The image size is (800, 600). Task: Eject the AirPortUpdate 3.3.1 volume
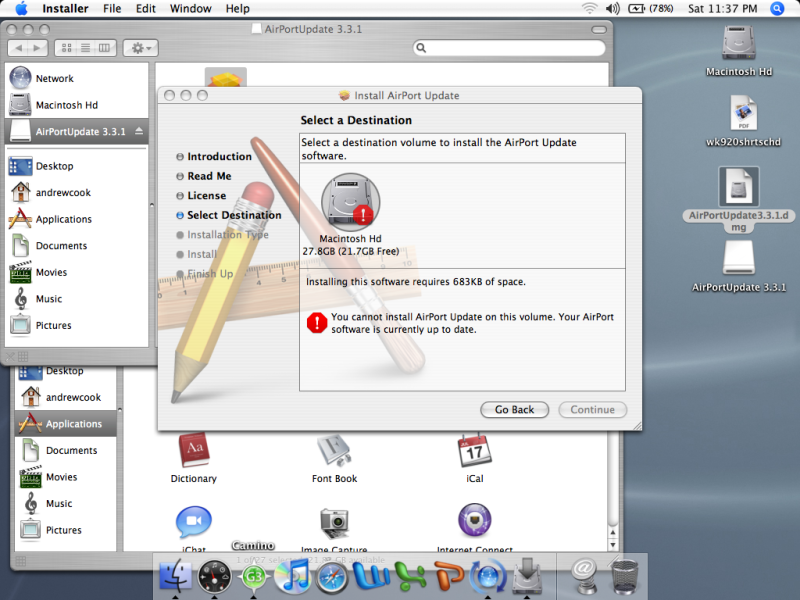tap(139, 131)
